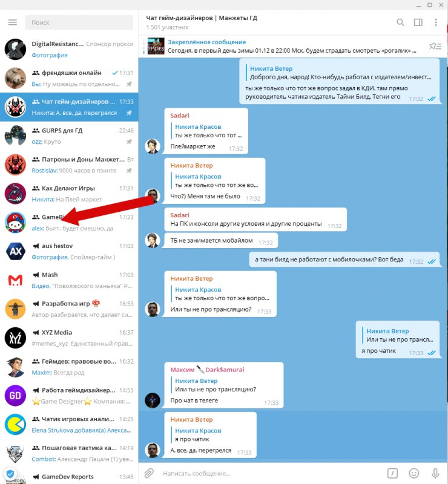Click Sadari sender name above Плеймаркет же
Viewport: 448px width, 484px height.
click(180, 116)
